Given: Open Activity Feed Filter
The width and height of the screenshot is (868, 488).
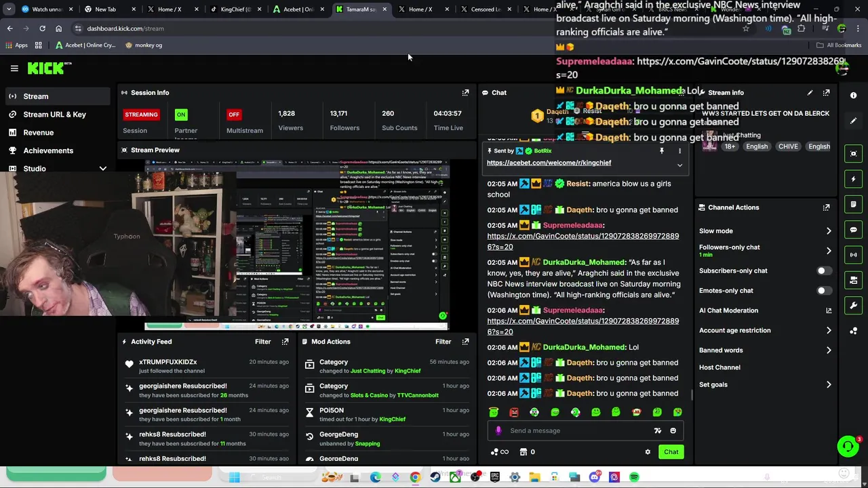Looking at the screenshot, I should 262,342.
